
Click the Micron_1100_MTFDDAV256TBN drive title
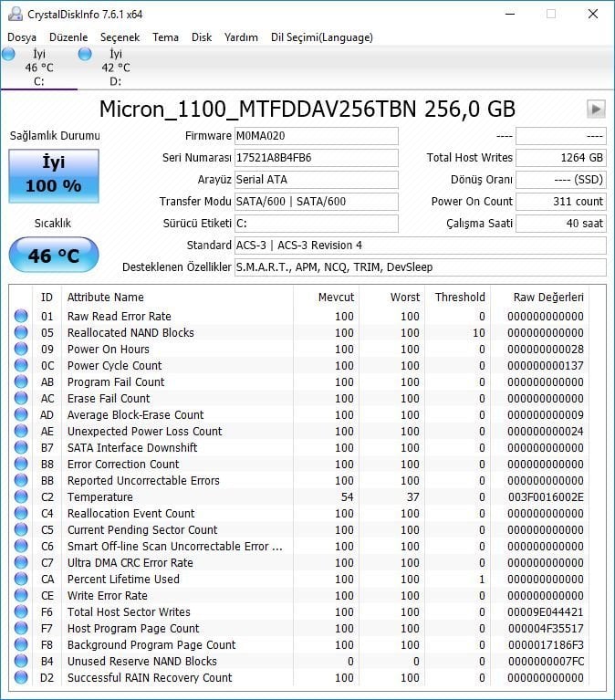[x=307, y=109]
